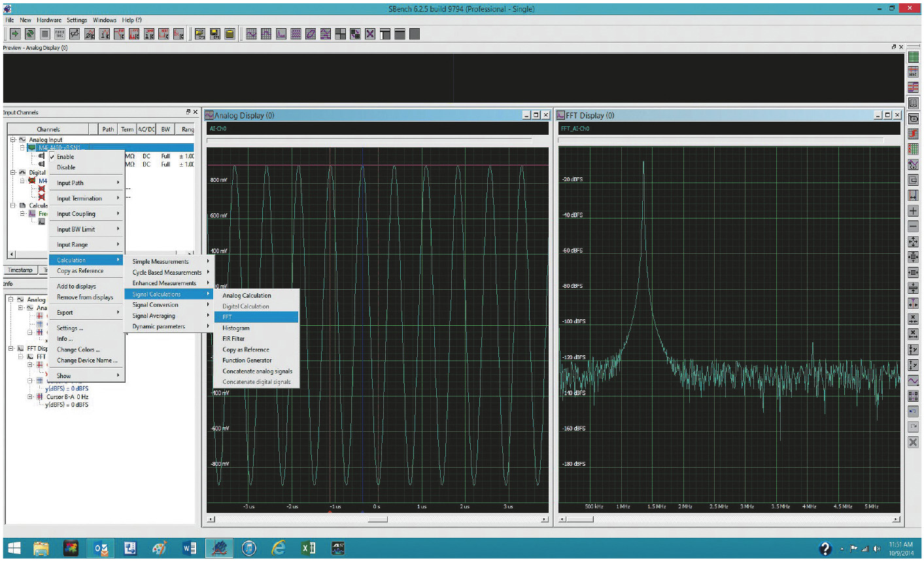This screenshot has width=924, height=562.
Task: Choose Add to displays
Action: click(x=87, y=287)
